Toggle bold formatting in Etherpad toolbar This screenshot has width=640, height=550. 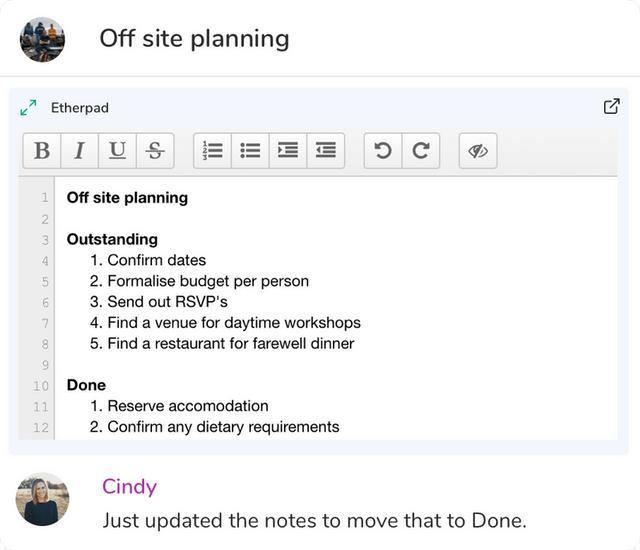42,150
